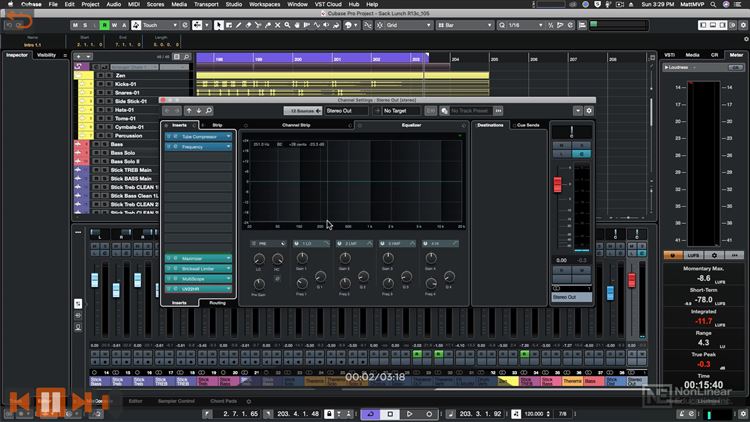This screenshot has width=750, height=422.
Task: Adjust Stereo Out red fader in Channel Settings
Action: pos(557,185)
